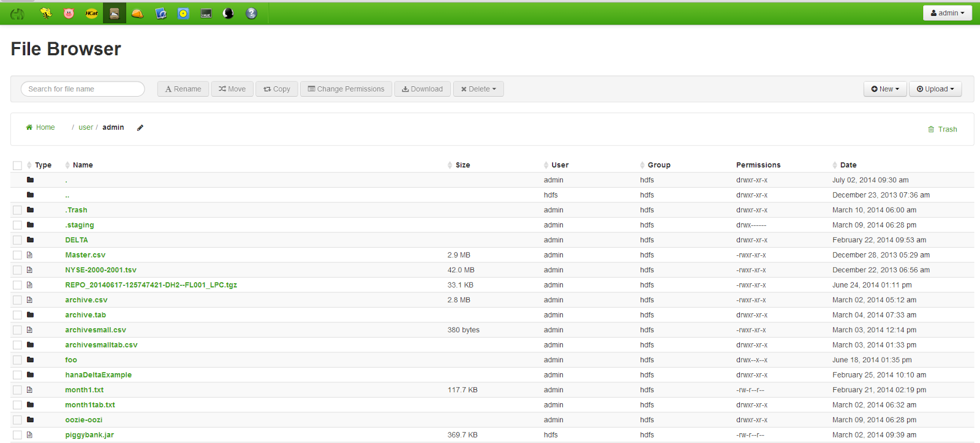This screenshot has height=443, width=980.
Task: Open the Upload dropdown menu
Action: click(x=935, y=89)
